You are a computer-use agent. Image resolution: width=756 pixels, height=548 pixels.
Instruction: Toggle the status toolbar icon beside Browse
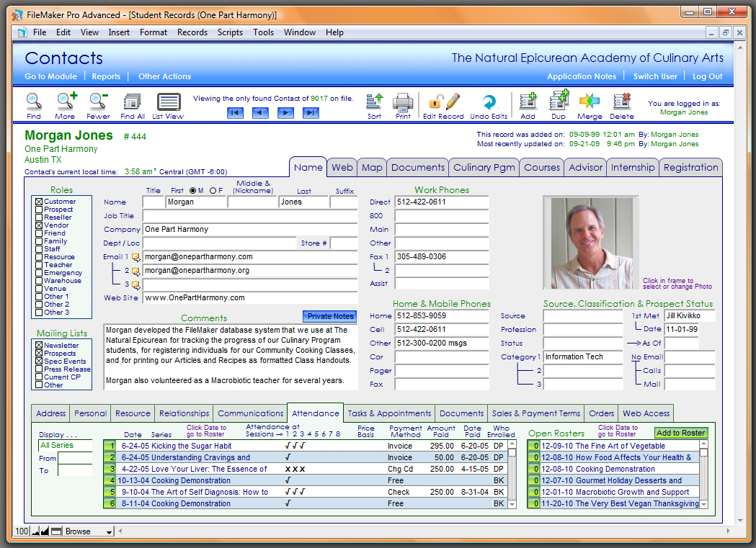tap(56, 531)
